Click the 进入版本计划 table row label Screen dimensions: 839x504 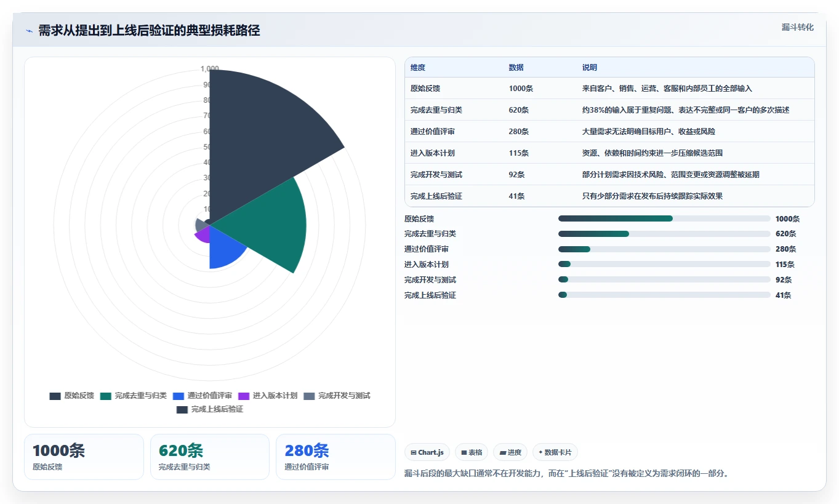click(x=433, y=153)
